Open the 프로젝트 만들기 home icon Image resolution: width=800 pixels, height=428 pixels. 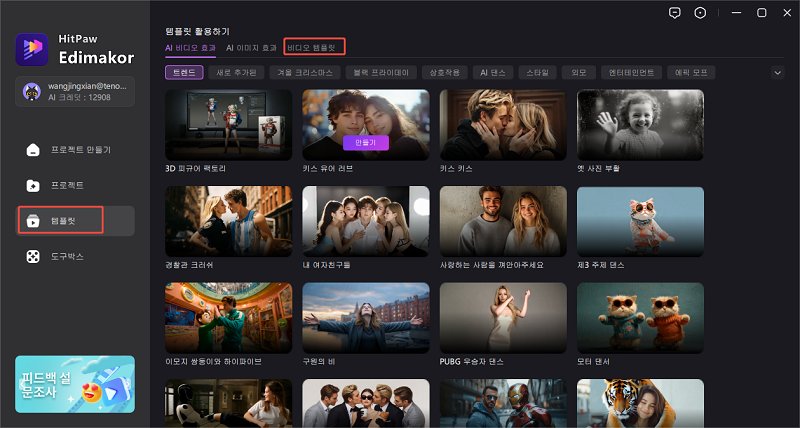pos(33,150)
